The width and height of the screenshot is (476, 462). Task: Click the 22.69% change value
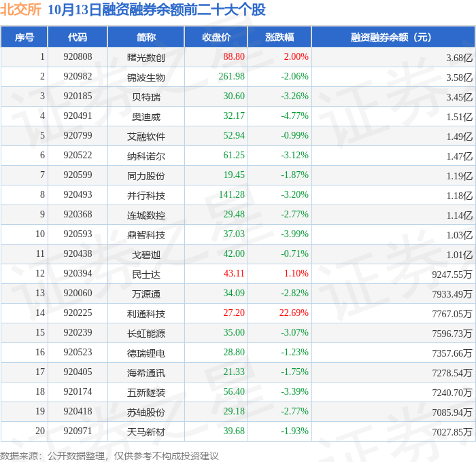294,313
